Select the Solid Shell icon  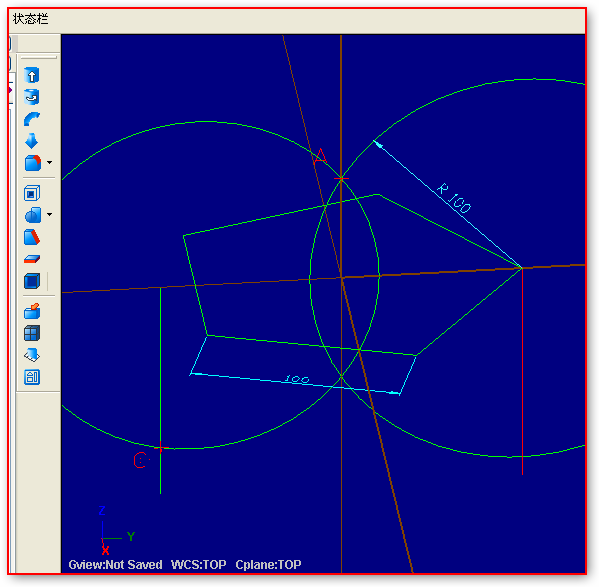coord(32,193)
